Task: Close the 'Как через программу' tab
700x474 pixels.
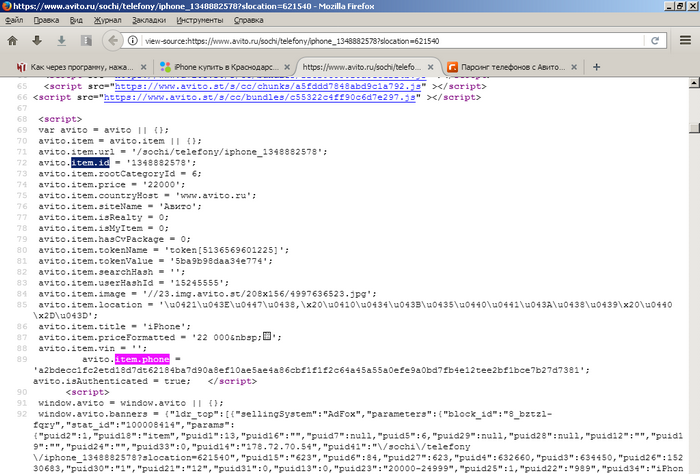Action: 141,67
